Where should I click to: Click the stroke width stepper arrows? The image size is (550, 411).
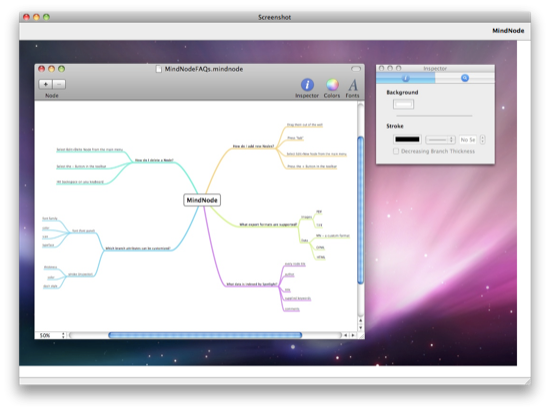483,140
